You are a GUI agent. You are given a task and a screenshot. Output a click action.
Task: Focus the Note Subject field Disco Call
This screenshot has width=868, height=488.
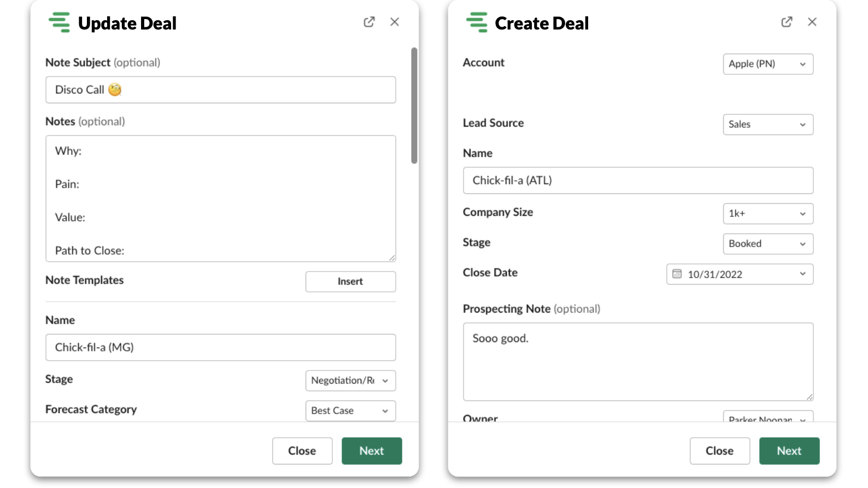click(220, 90)
